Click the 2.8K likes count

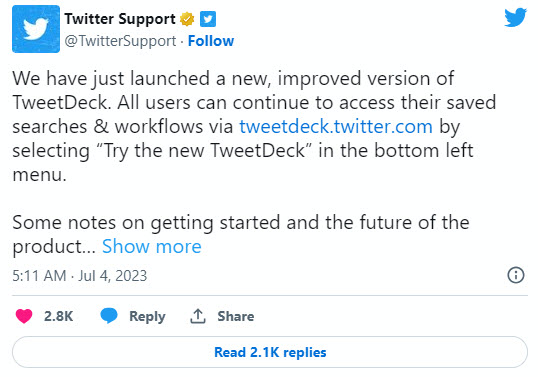coord(58,316)
